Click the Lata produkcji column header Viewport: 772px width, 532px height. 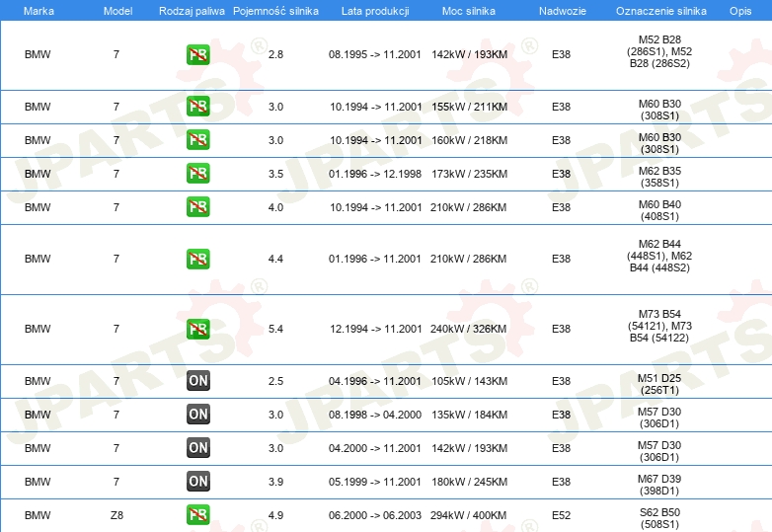tap(375, 11)
